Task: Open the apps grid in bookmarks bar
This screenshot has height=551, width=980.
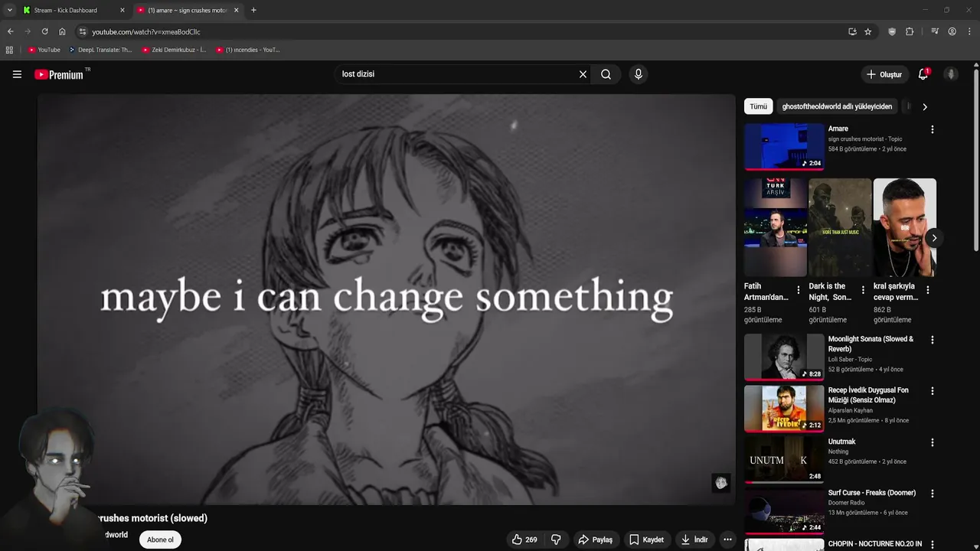Action: [x=9, y=50]
